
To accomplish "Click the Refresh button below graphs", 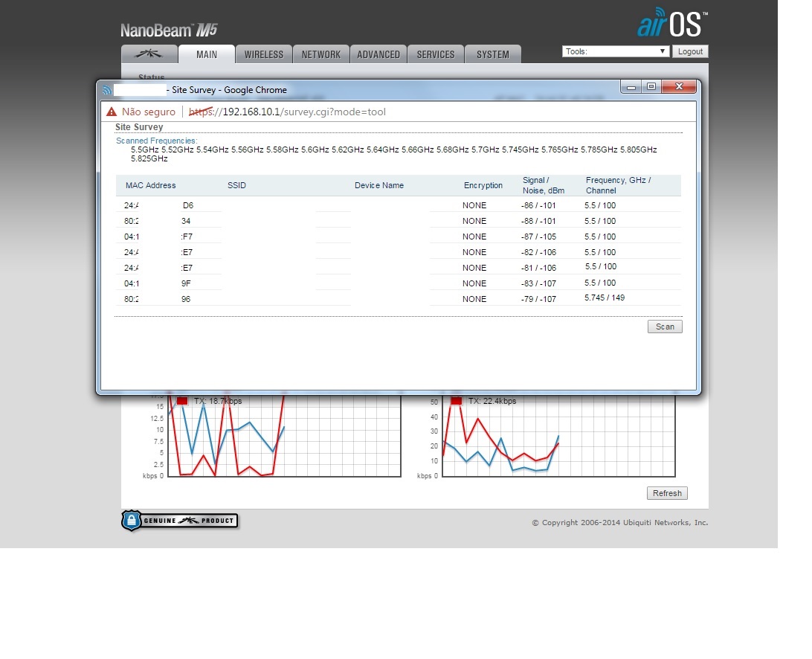I will 667,493.
